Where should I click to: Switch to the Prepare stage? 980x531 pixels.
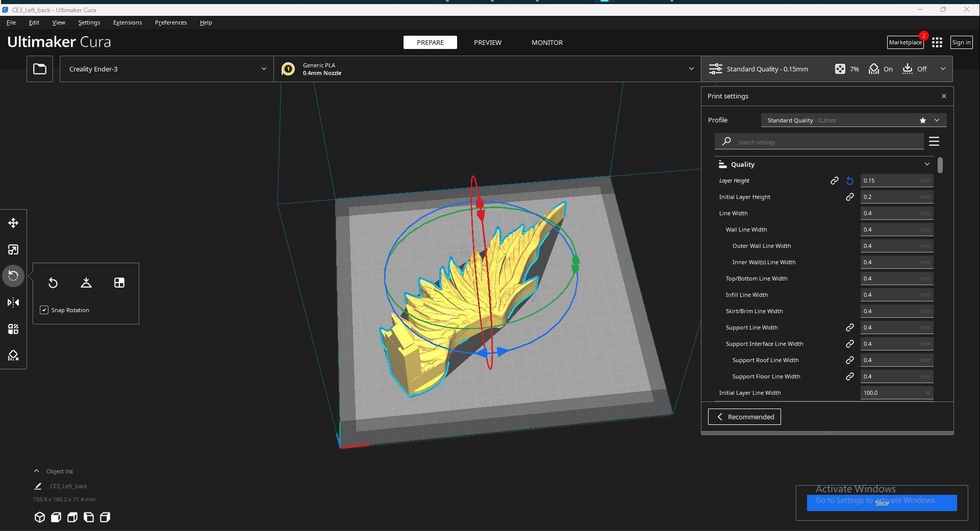tap(430, 42)
